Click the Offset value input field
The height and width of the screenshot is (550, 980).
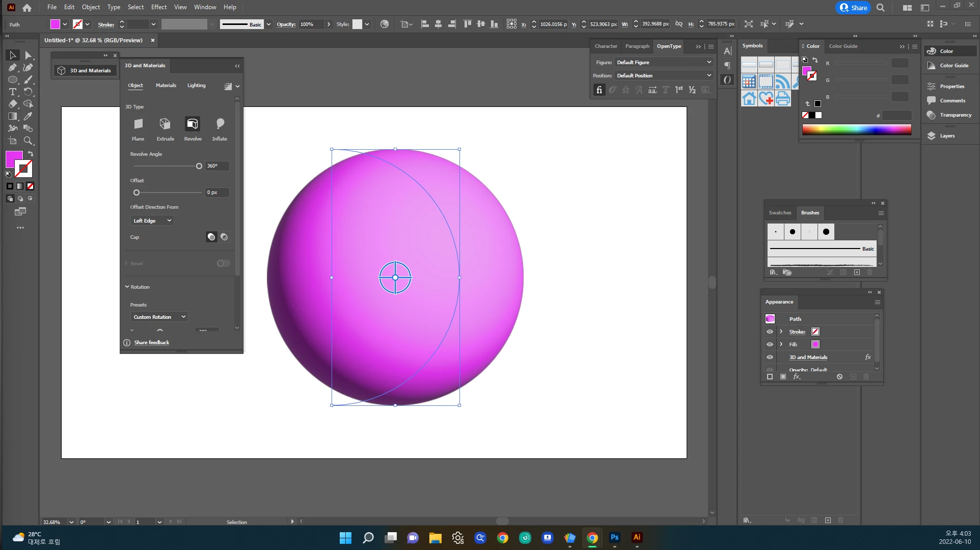pos(217,193)
